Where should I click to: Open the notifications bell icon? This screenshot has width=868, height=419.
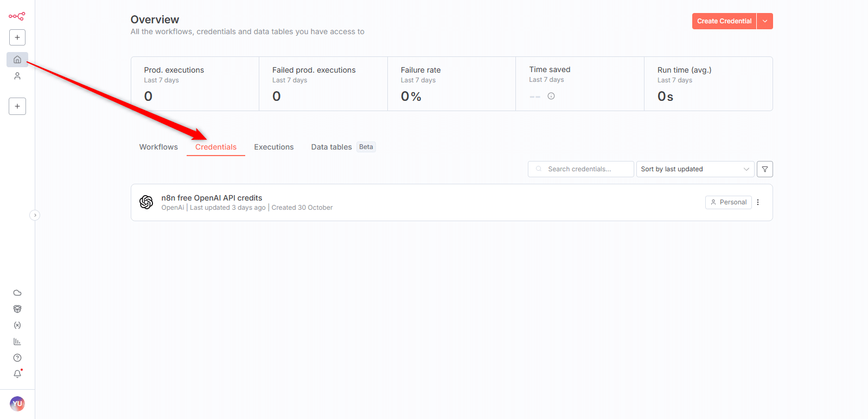[x=17, y=374]
